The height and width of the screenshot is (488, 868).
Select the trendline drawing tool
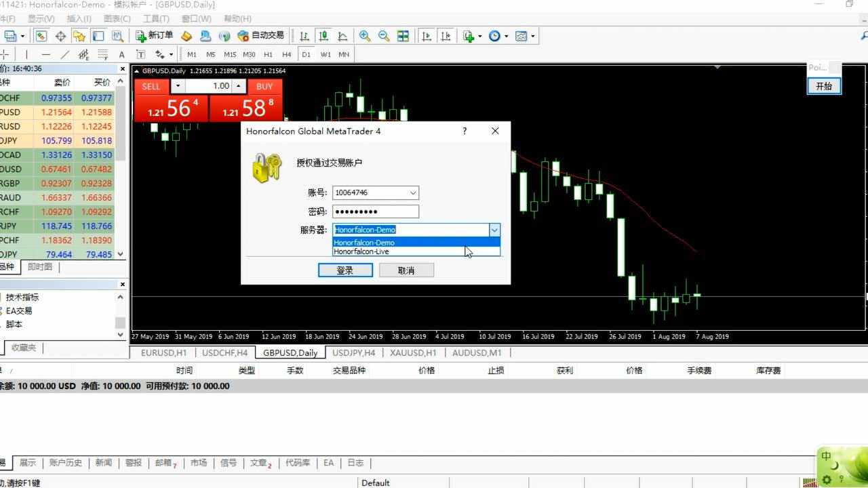coord(64,54)
